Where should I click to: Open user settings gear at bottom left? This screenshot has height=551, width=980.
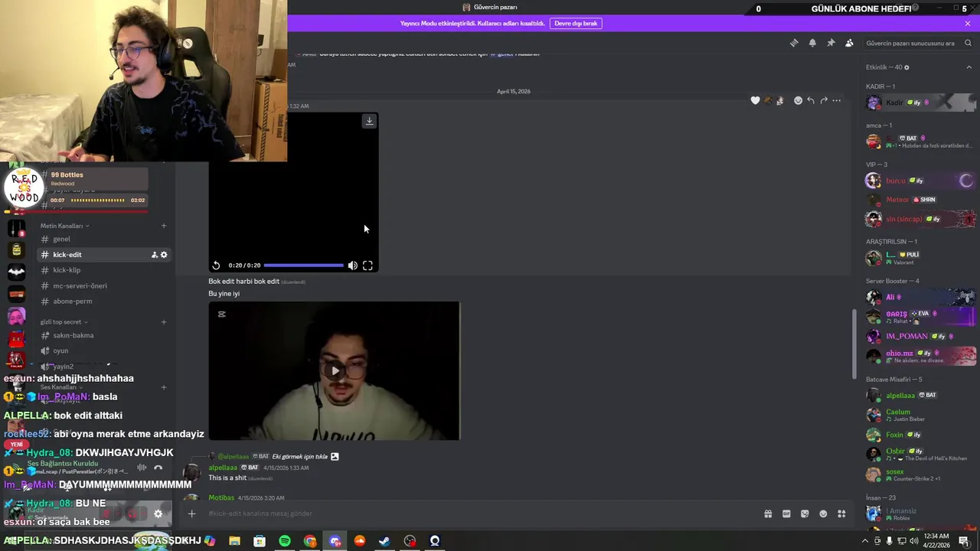[x=158, y=514]
